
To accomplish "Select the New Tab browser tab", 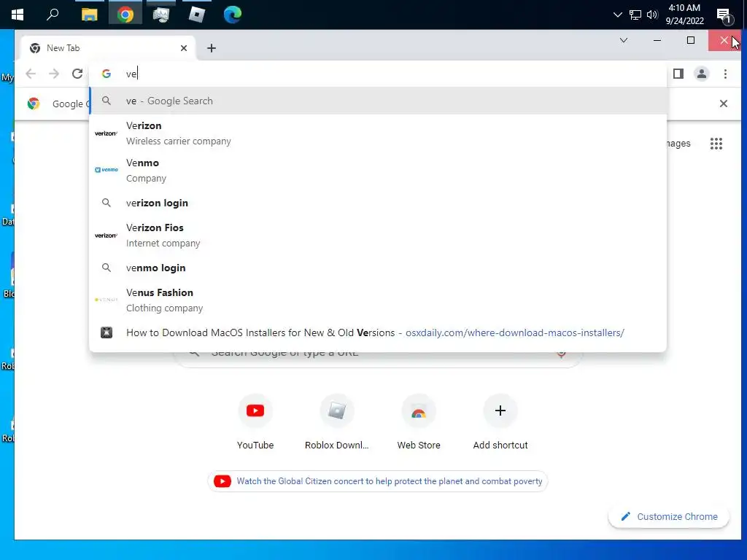I will 109,48.
